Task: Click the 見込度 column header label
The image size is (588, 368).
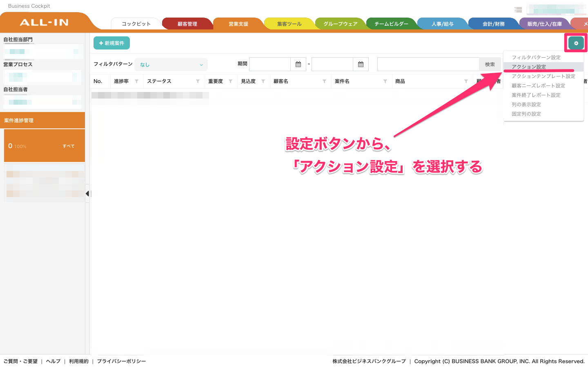Action: [x=248, y=81]
